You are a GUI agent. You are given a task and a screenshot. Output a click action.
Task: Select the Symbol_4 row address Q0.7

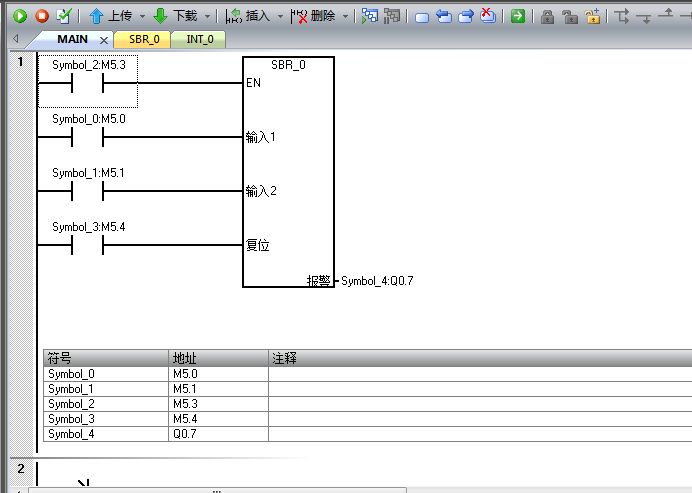coord(218,433)
